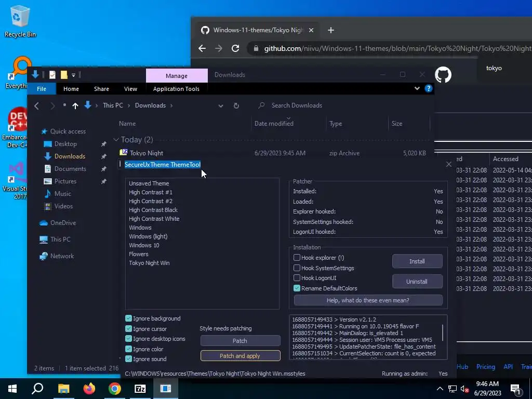
Task: Click the chevron after Downloads in path
Action: coord(171,105)
